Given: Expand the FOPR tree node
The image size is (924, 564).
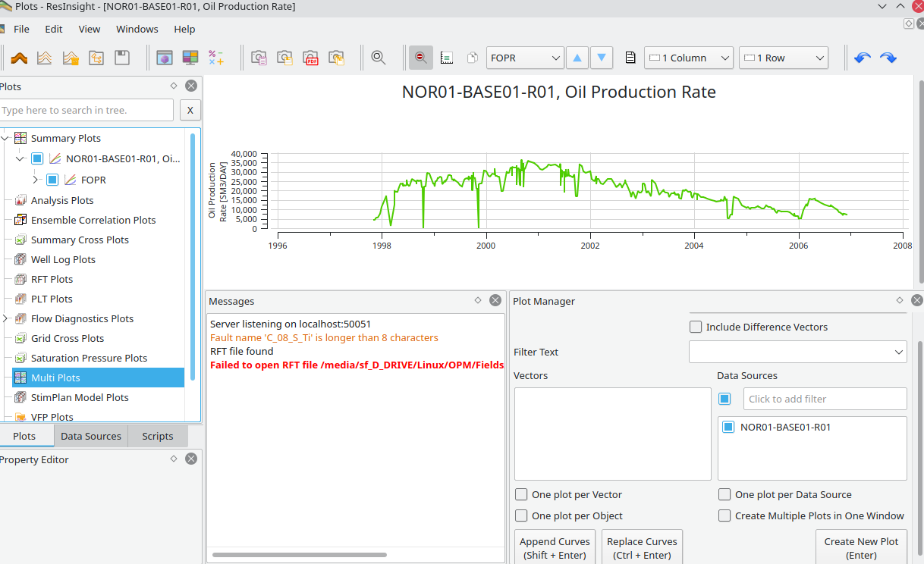Looking at the screenshot, I should coord(36,180).
